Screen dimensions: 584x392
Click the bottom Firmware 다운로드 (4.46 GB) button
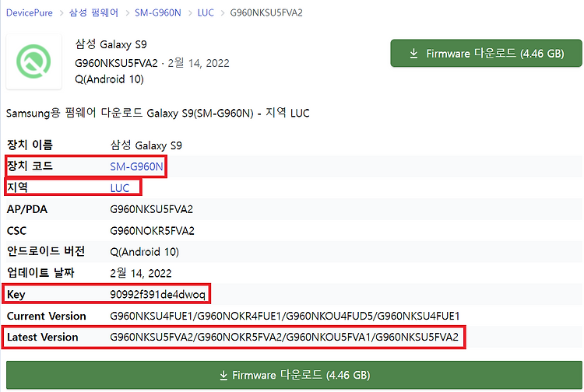[x=294, y=375]
